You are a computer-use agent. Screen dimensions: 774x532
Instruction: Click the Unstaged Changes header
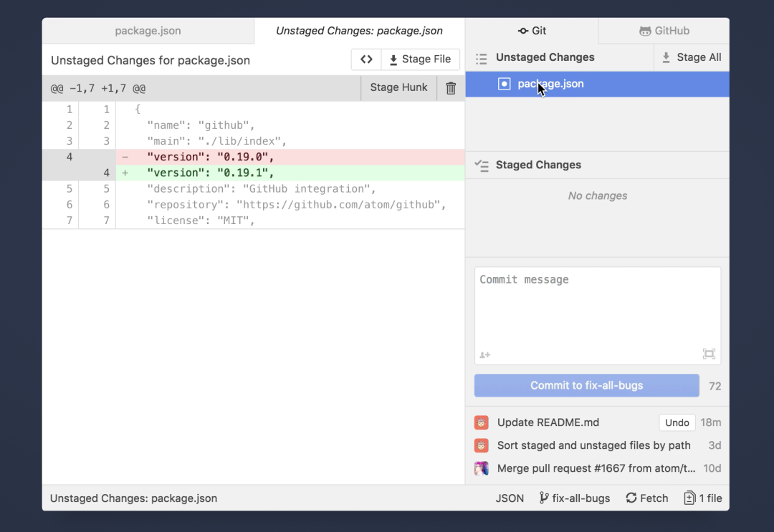click(545, 57)
